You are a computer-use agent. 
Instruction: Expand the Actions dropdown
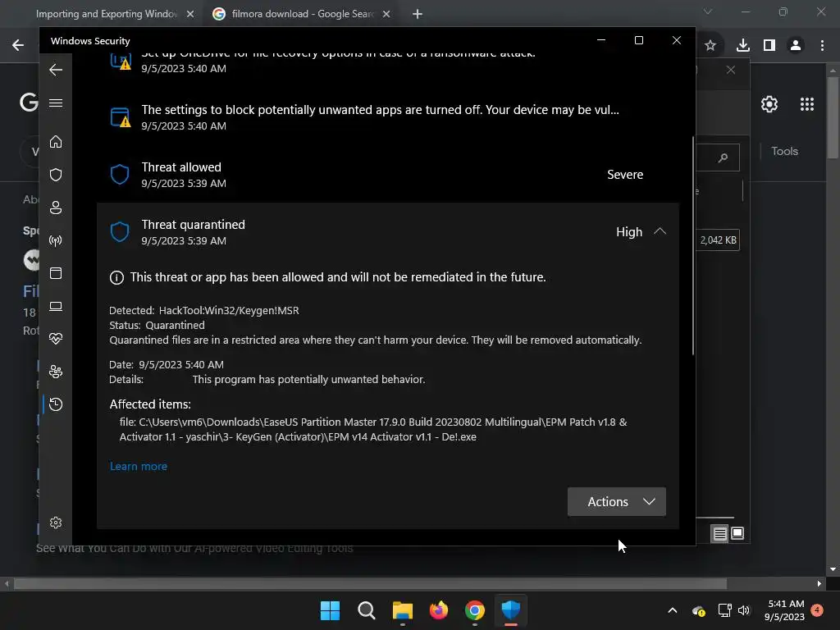coord(617,501)
